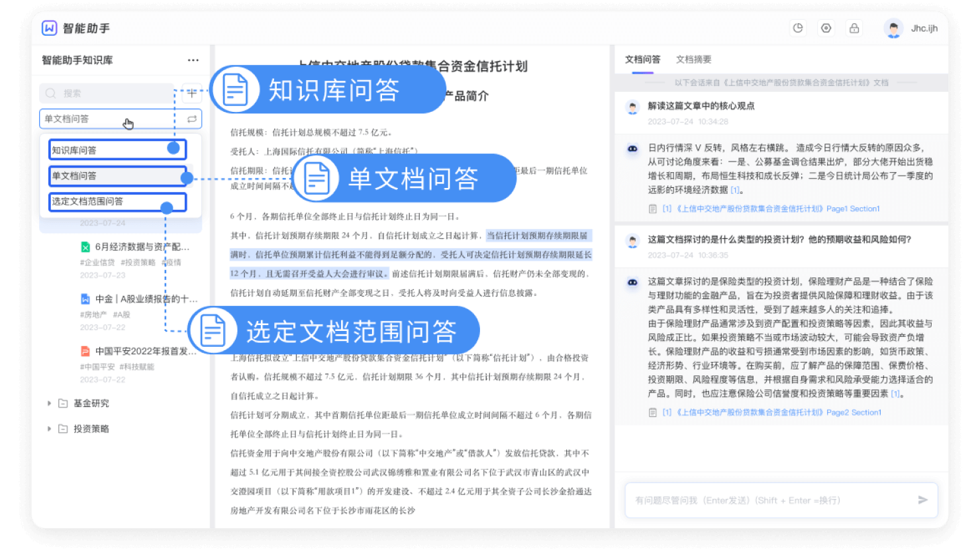The image size is (980, 556).
Task: Open the usage statistics pie chart icon
Action: click(x=799, y=28)
